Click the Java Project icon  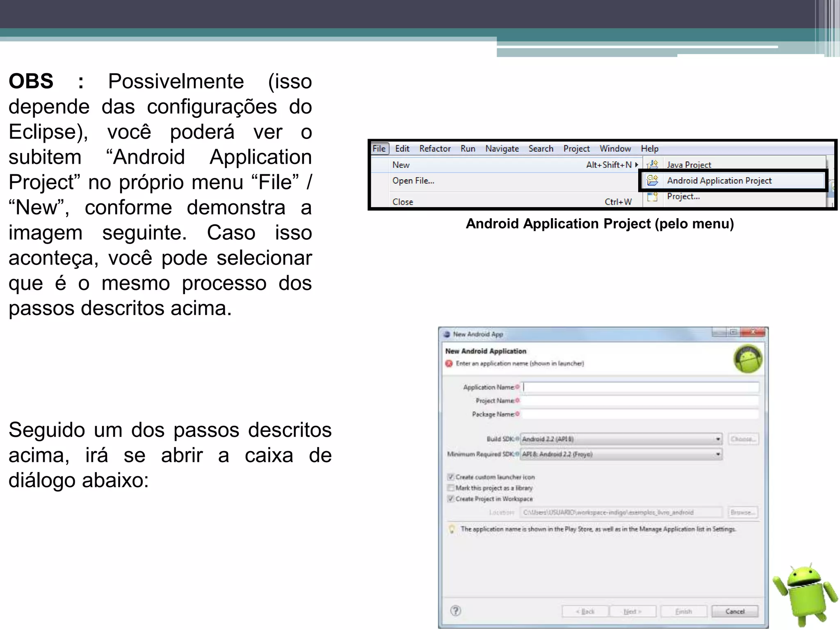tap(652, 165)
